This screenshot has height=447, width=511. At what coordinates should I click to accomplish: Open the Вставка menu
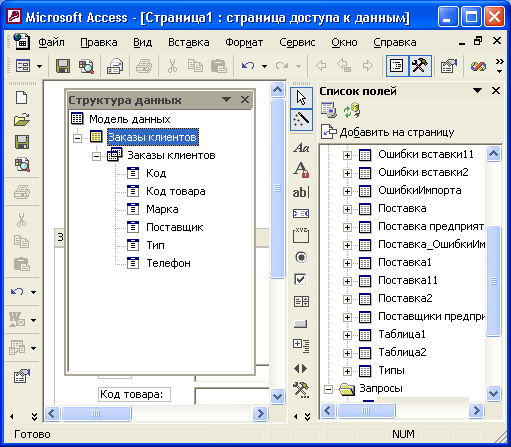pyautogui.click(x=189, y=42)
